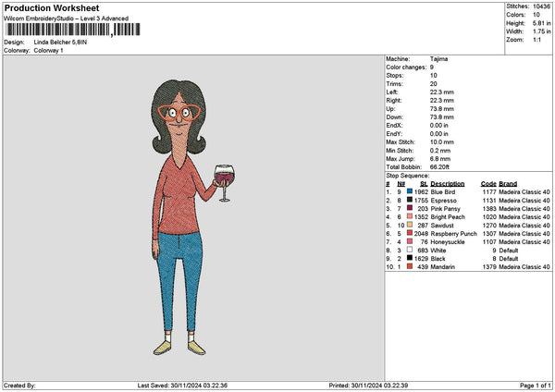Click the Stitches count 10436
Image resolution: width=555 pixels, height=392 pixels.
point(541,6)
